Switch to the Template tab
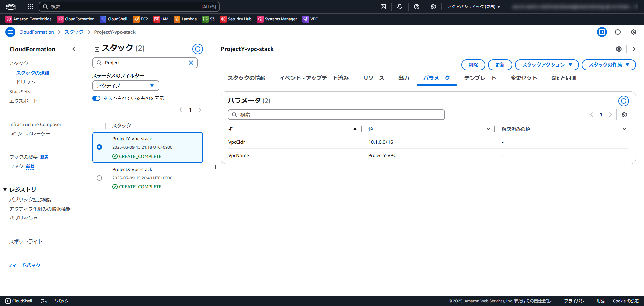 (480, 78)
